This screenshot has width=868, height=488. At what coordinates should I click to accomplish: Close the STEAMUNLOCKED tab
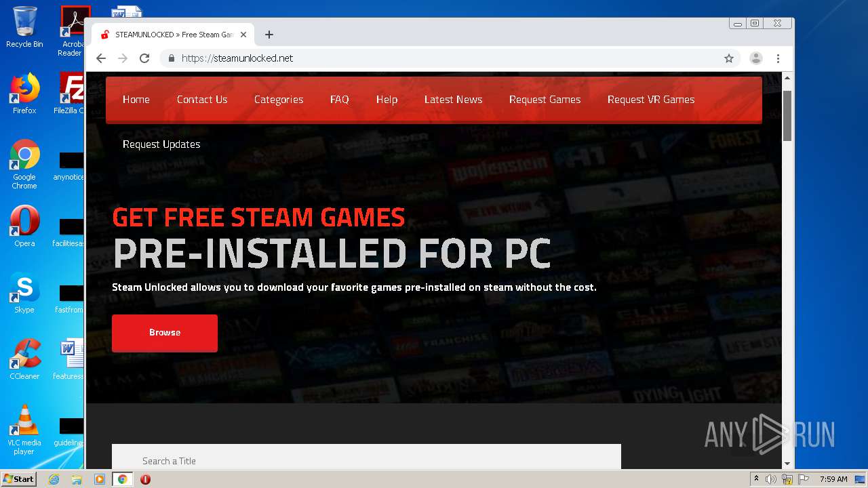tap(243, 35)
